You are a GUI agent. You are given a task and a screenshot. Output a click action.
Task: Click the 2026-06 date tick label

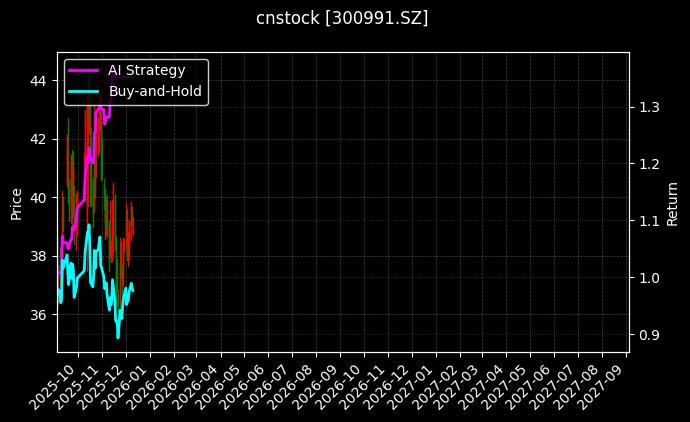240,386
